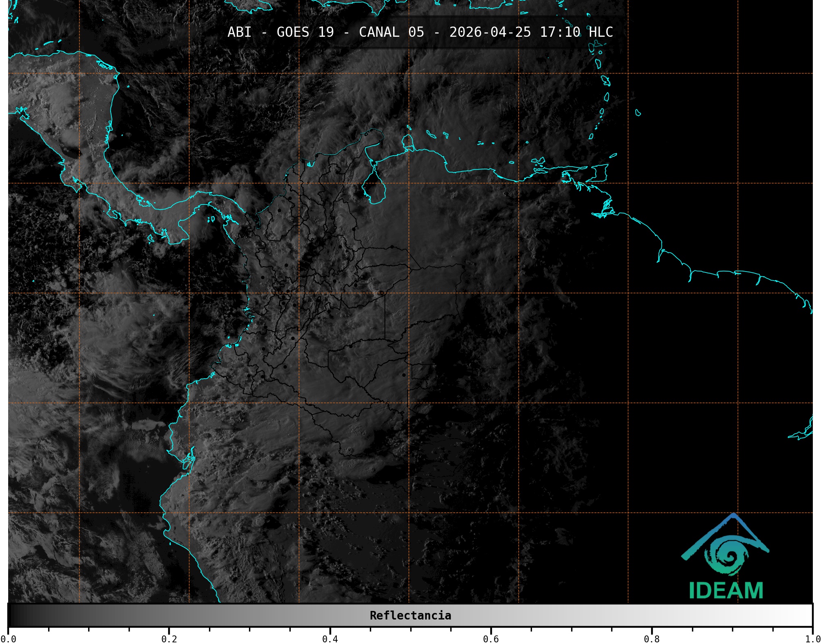Click the CANAL 05 text in title

(391, 32)
